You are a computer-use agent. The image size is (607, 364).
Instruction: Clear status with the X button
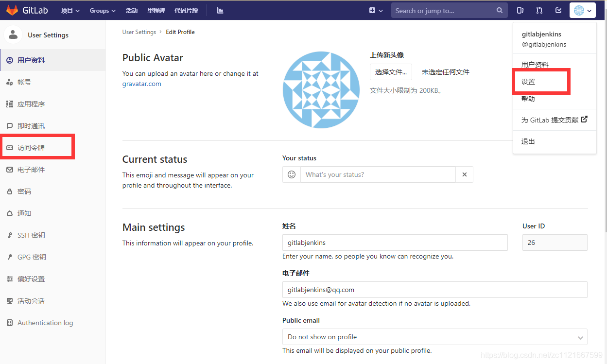tap(465, 174)
